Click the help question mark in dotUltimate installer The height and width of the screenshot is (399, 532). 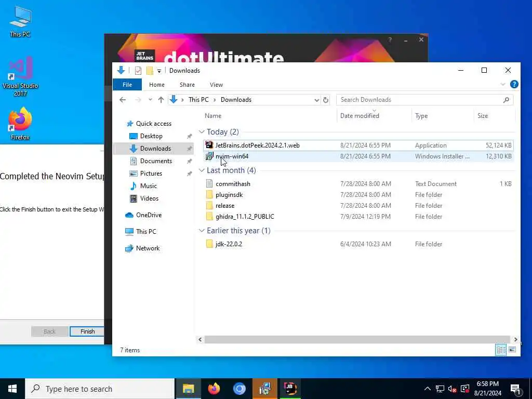click(390, 40)
